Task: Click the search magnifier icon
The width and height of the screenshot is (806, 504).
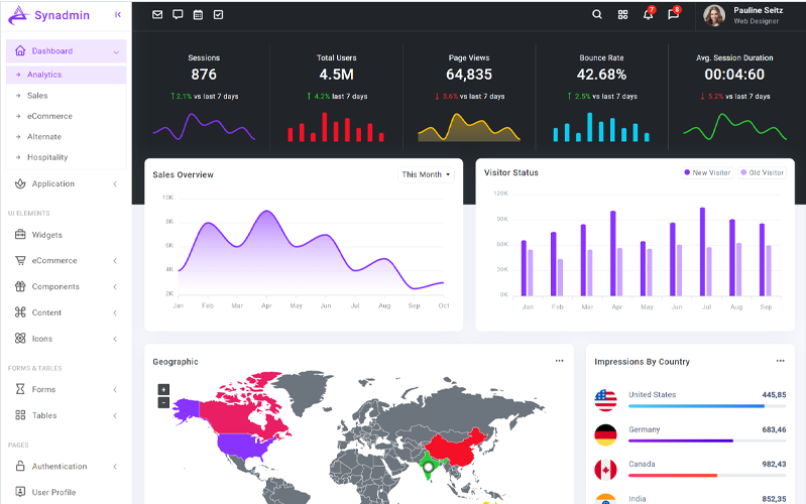Action: (597, 15)
